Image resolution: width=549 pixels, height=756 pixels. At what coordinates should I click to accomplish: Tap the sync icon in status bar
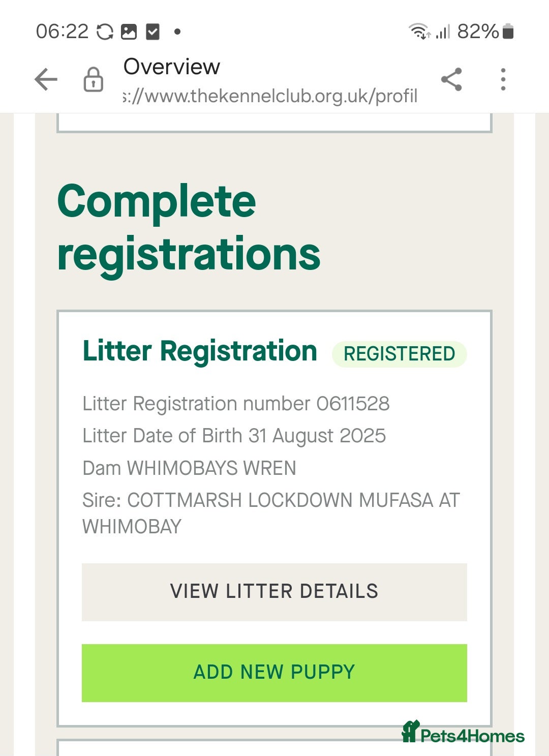click(x=105, y=32)
